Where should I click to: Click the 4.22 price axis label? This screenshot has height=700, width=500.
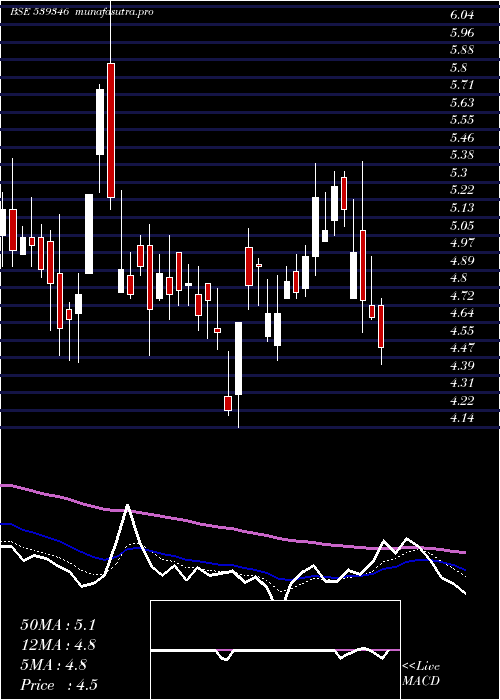click(x=462, y=400)
